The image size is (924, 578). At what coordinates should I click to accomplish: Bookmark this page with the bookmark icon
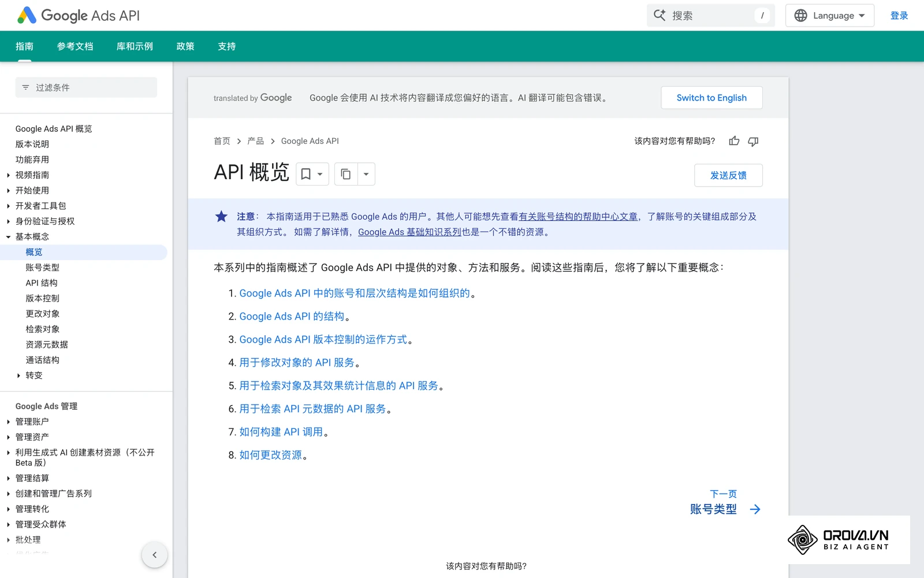[x=306, y=174]
